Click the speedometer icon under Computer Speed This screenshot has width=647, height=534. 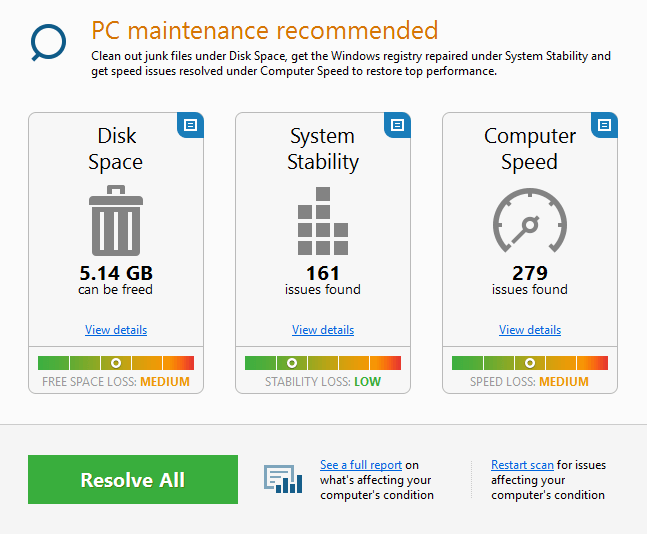[x=530, y=222]
